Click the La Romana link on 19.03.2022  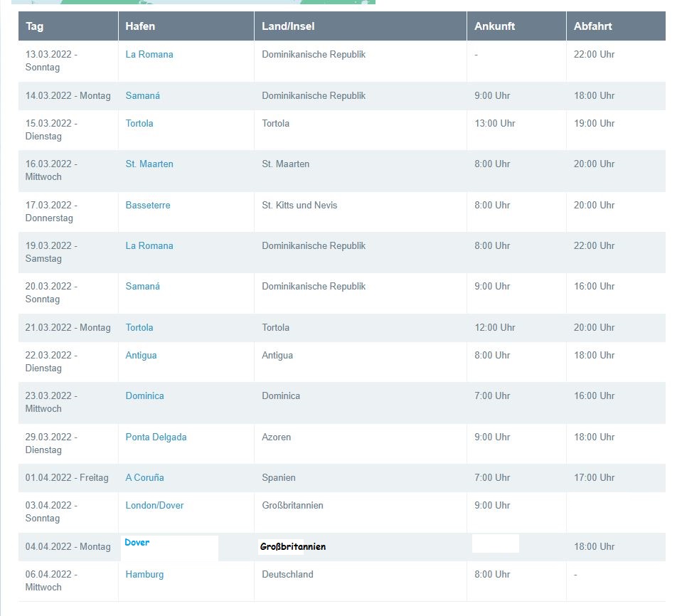pyautogui.click(x=149, y=246)
